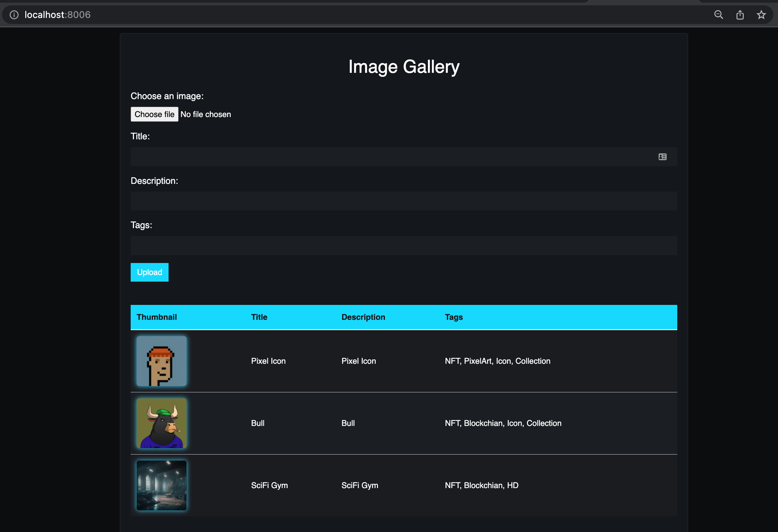Open the Pixel Icon thumbnail image
This screenshot has height=532, width=778.
(161, 361)
